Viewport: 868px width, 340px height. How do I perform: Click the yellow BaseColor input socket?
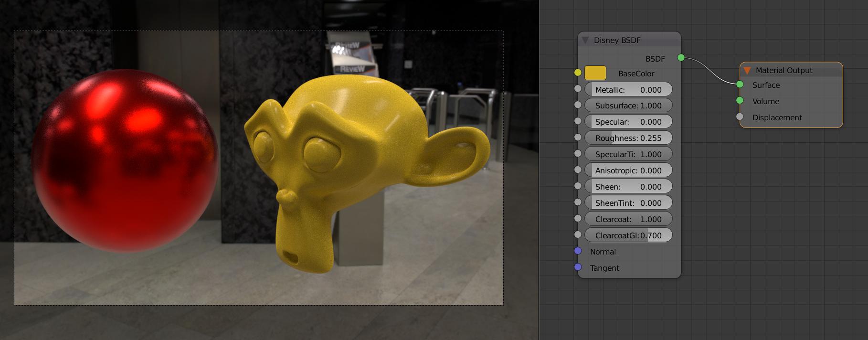click(578, 73)
